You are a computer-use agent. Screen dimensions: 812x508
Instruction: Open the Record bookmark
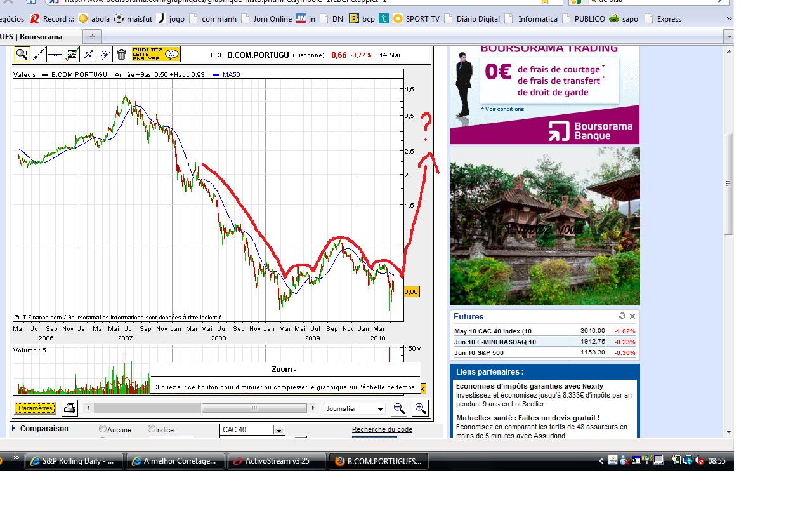(51, 19)
